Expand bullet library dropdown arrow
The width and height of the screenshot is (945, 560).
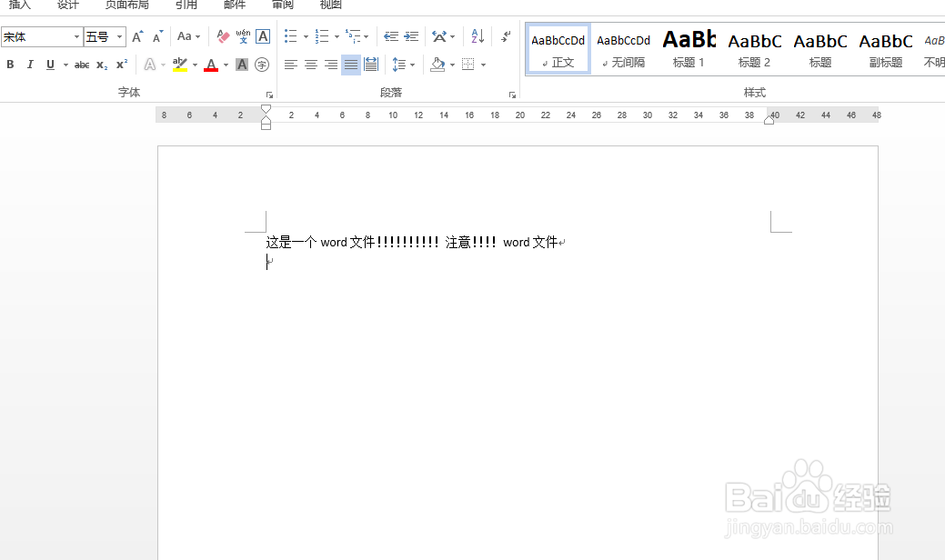tap(306, 36)
